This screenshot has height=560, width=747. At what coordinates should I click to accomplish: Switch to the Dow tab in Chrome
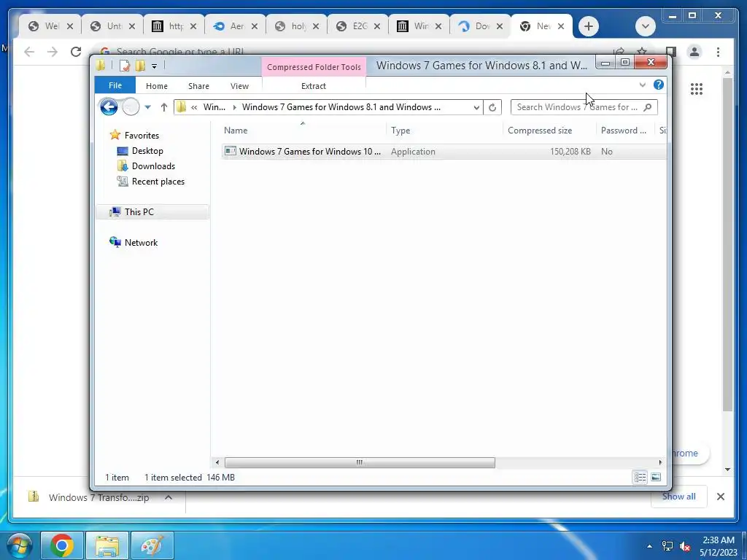(x=480, y=26)
